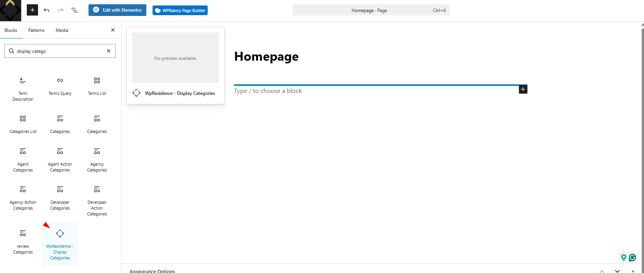The width and height of the screenshot is (644, 273).
Task: Insert the Terms List block
Action: pyautogui.click(x=97, y=86)
